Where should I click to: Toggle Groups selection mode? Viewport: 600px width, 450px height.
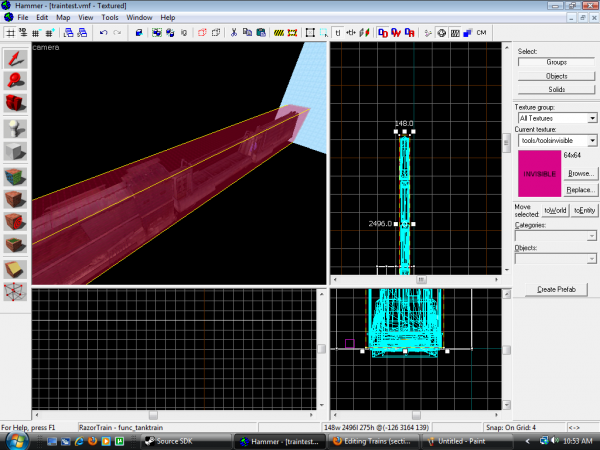(556, 62)
